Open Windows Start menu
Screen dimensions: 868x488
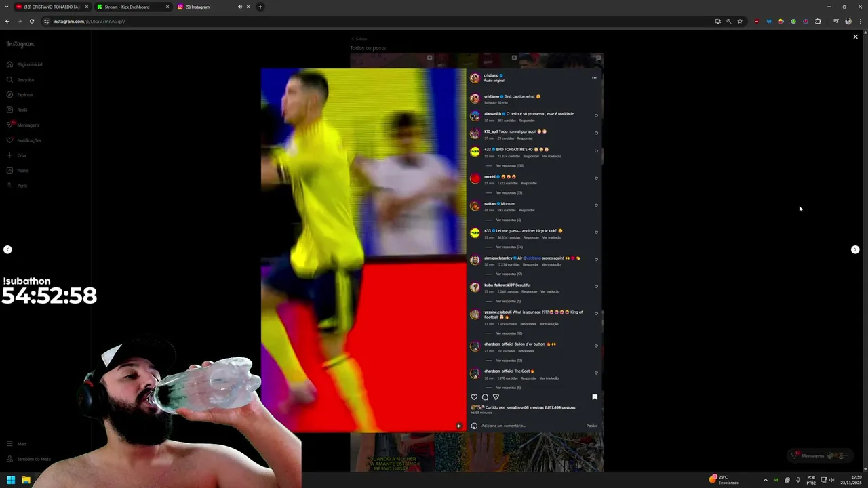11,480
